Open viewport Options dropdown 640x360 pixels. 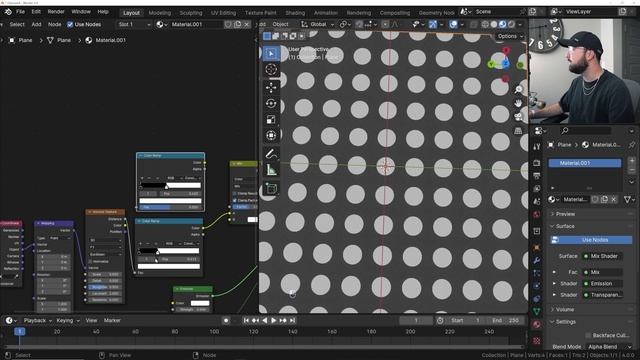[x=510, y=36]
